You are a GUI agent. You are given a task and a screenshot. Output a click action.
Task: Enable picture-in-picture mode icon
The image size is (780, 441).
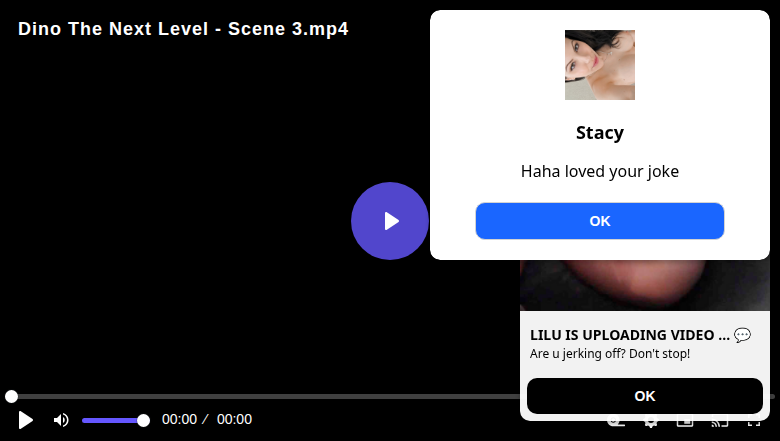click(685, 423)
